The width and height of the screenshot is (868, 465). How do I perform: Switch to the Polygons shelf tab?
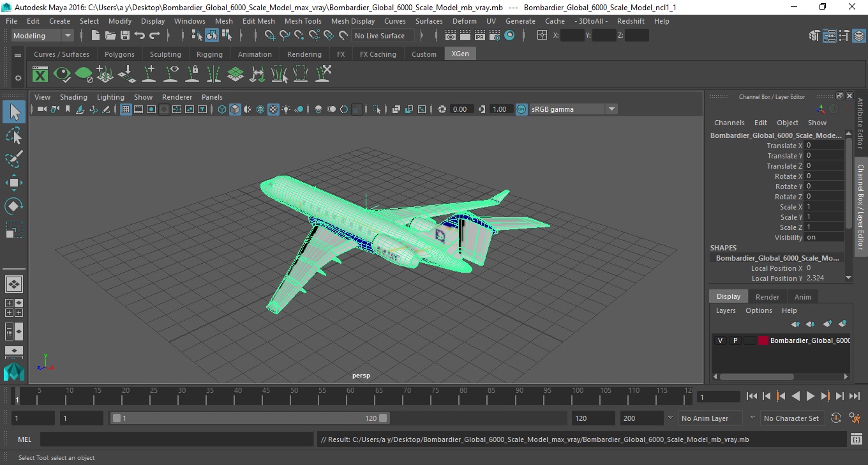pyautogui.click(x=119, y=54)
